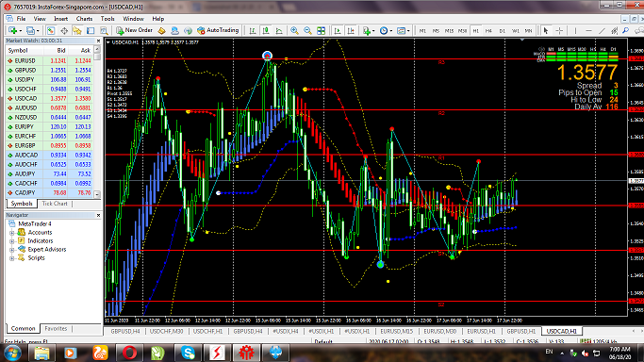Select the EURUSD row in Market Watch

(x=49, y=60)
